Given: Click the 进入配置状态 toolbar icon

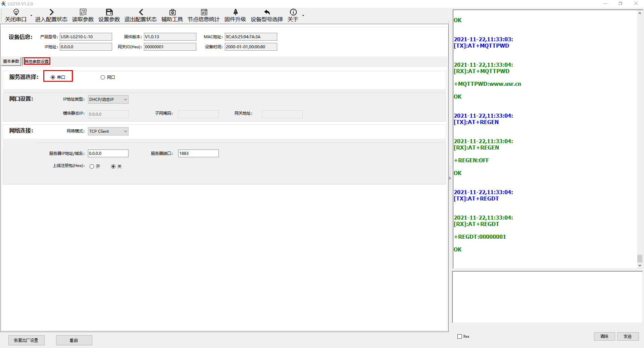Looking at the screenshot, I should tap(51, 12).
